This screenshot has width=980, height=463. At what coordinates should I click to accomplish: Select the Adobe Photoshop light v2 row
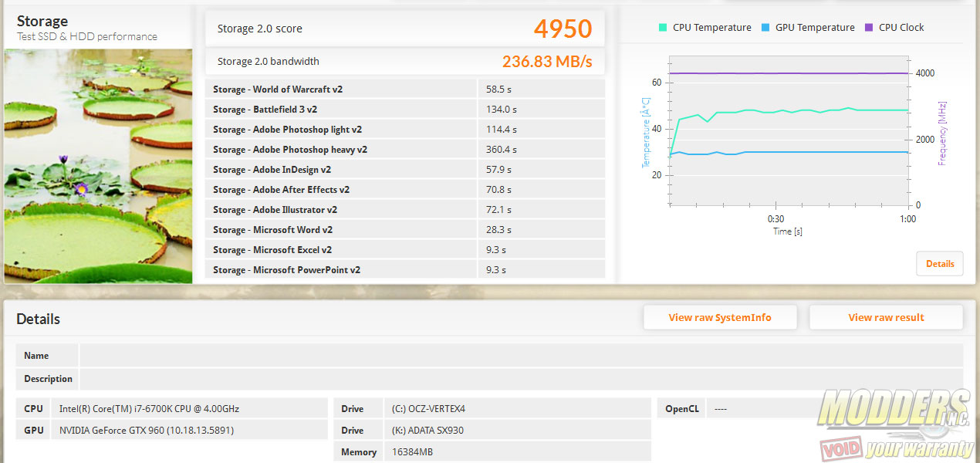click(x=405, y=130)
